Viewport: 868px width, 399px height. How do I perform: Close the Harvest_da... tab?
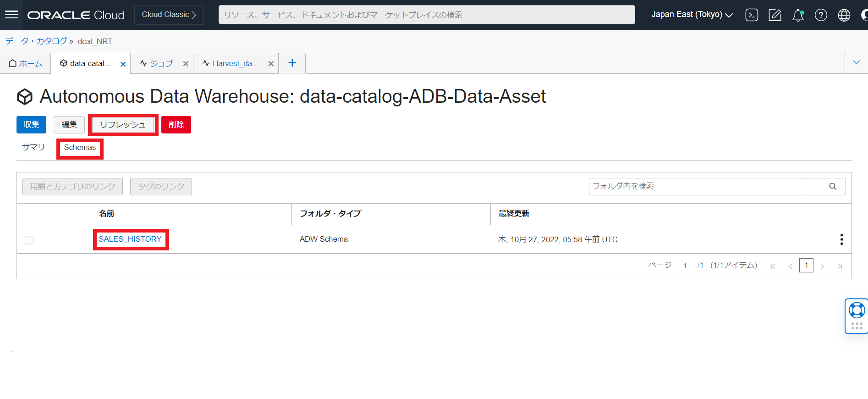[x=271, y=64]
